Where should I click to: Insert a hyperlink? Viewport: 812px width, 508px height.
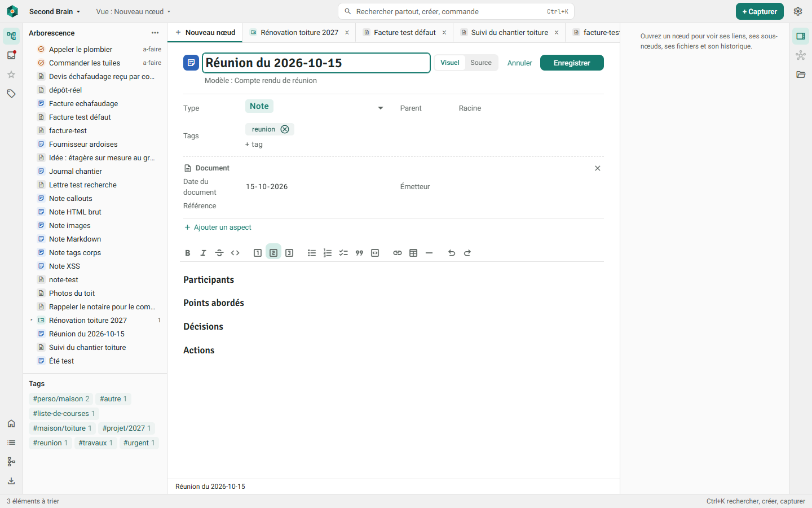tap(398, 253)
